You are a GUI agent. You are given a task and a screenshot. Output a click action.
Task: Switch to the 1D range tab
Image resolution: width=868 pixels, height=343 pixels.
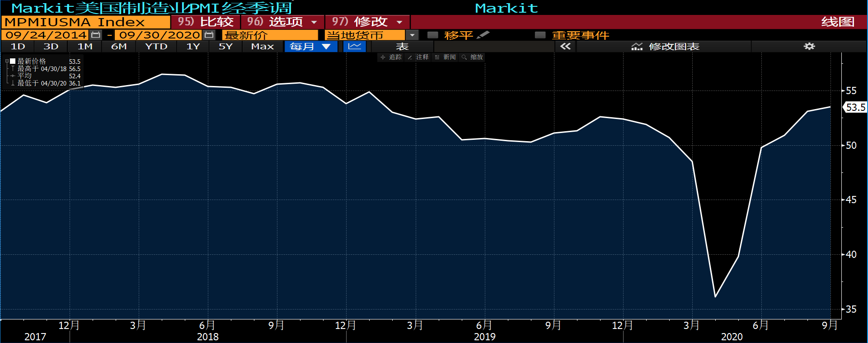(x=18, y=46)
